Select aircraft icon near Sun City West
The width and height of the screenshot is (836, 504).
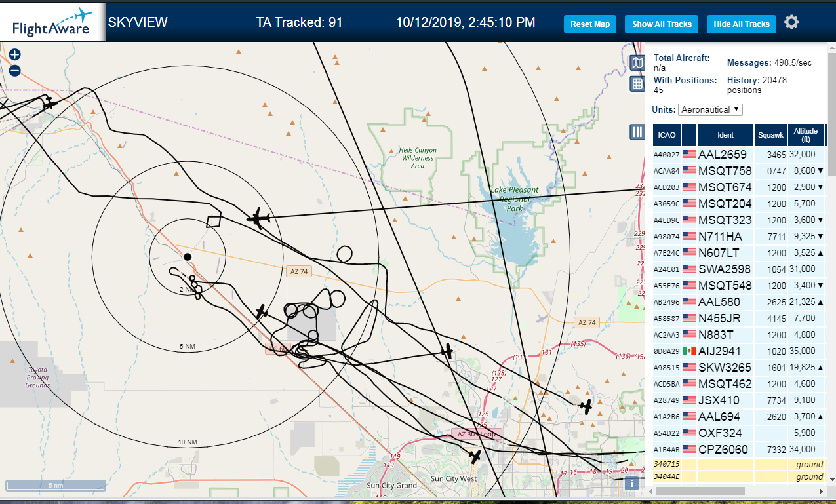coord(475,456)
